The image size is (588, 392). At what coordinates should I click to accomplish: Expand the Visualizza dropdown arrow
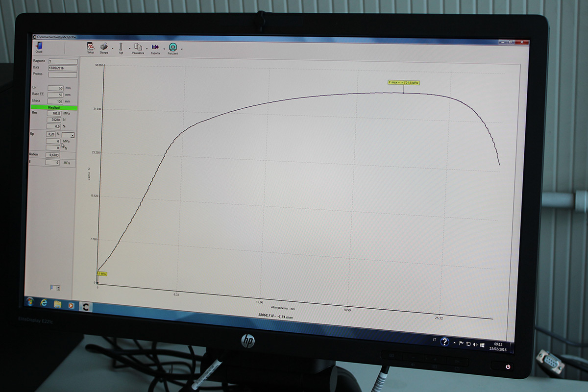147,49
